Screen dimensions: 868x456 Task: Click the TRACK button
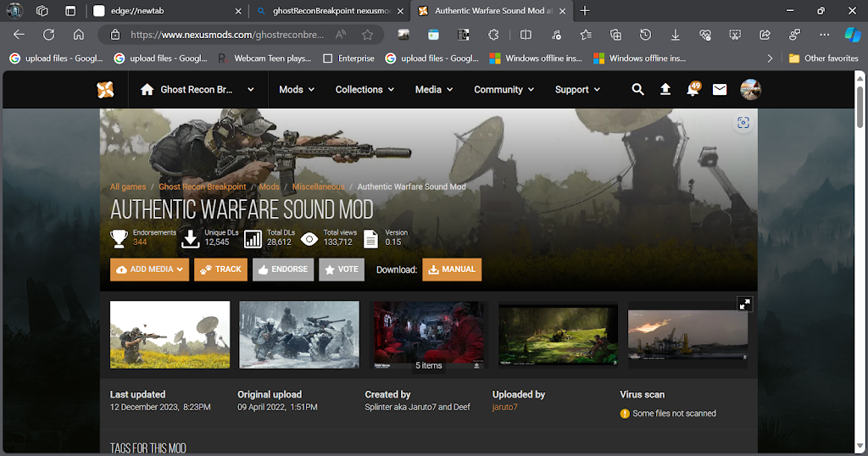[221, 270]
